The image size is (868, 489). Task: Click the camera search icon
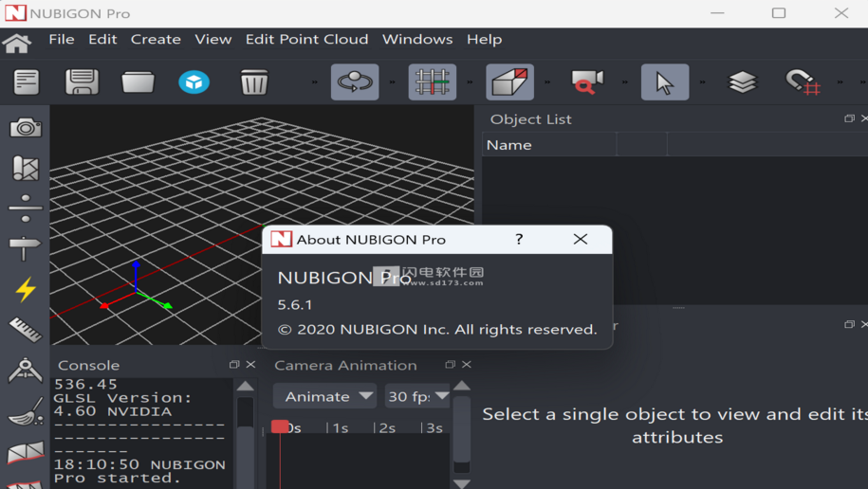click(587, 81)
